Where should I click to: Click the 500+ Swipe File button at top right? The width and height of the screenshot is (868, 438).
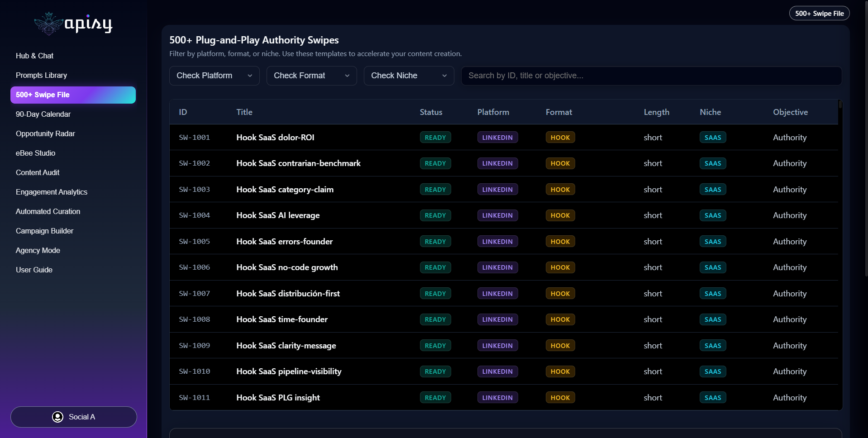point(819,13)
